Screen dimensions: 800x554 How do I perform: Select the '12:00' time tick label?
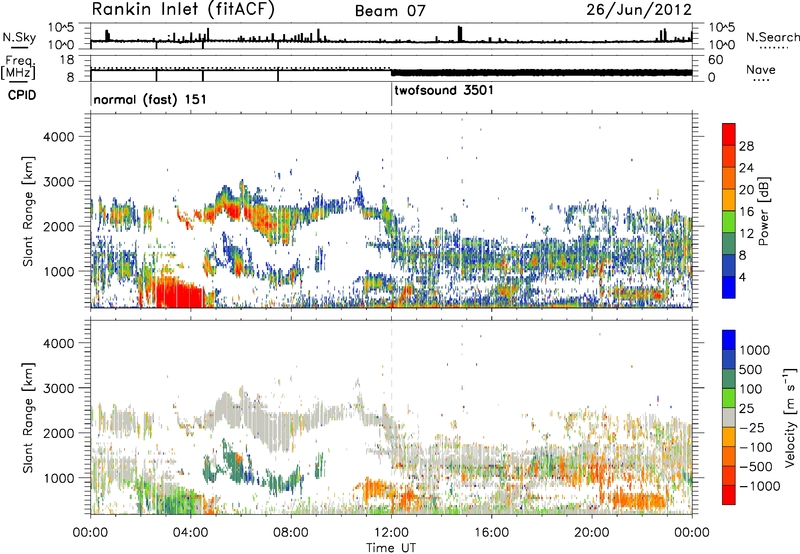(391, 533)
